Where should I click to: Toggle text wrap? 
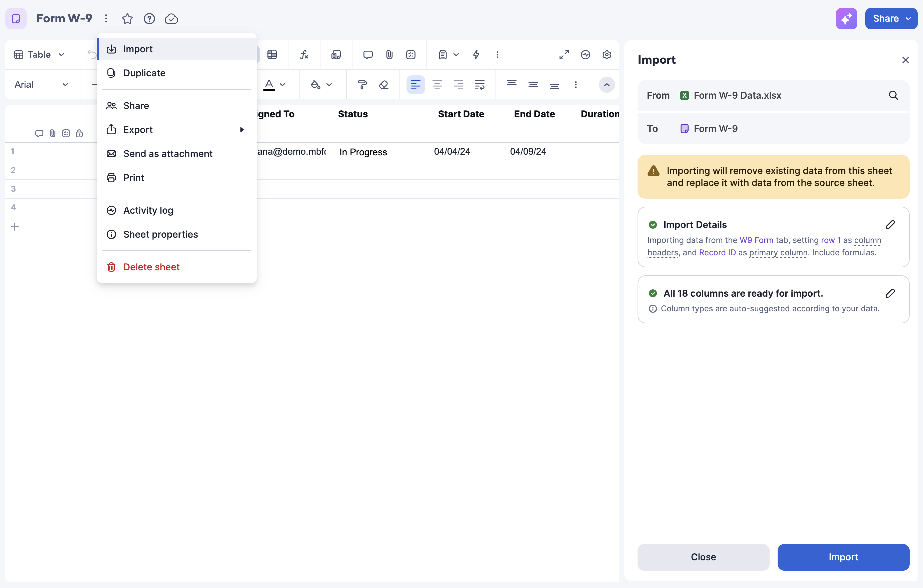[x=480, y=84]
